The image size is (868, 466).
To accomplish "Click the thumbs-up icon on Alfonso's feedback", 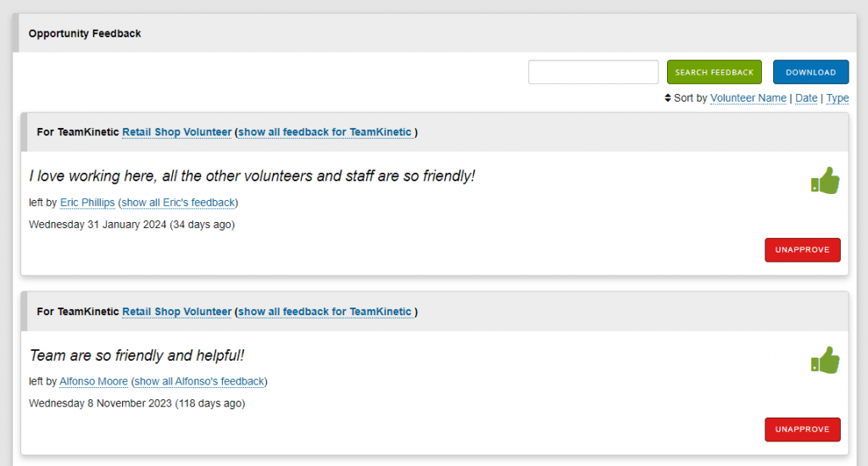I will [x=825, y=360].
